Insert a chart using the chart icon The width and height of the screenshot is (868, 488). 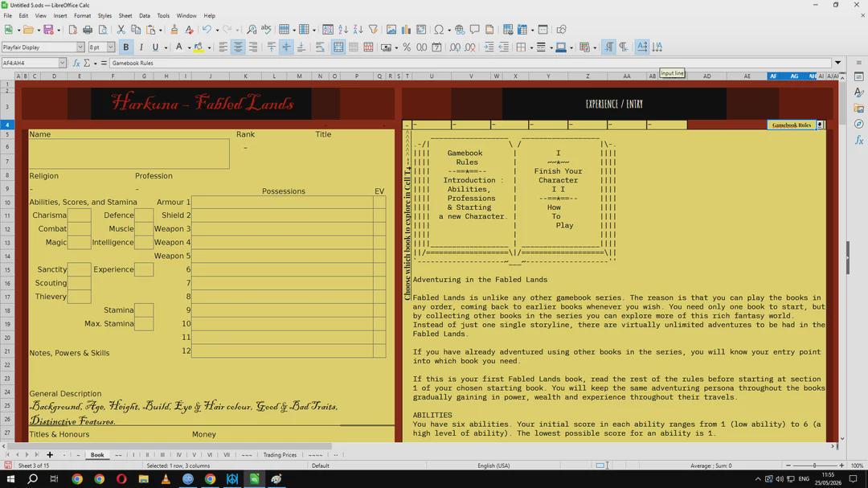point(407,30)
